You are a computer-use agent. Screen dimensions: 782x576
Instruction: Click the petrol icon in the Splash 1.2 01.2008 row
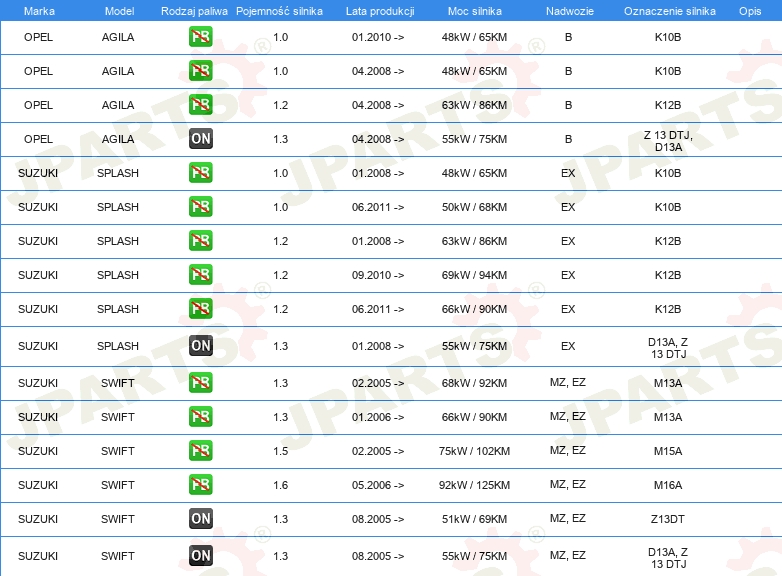pyautogui.click(x=200, y=240)
